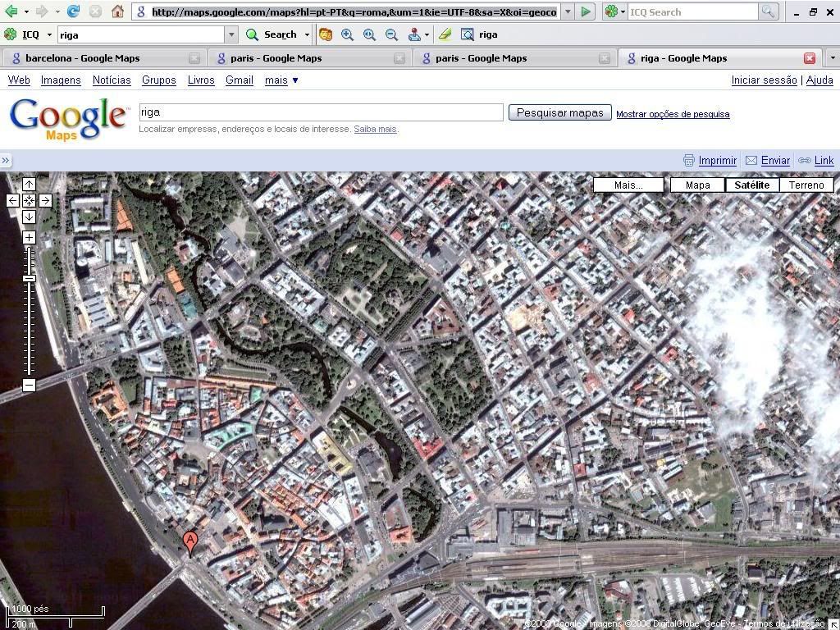Click the map zoom in plus button
The width and height of the screenshot is (840, 630).
click(x=29, y=237)
